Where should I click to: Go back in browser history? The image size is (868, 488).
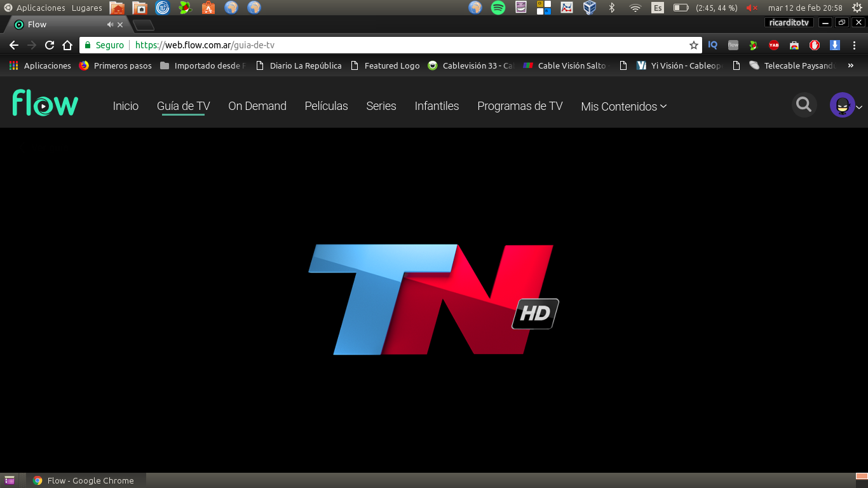14,45
